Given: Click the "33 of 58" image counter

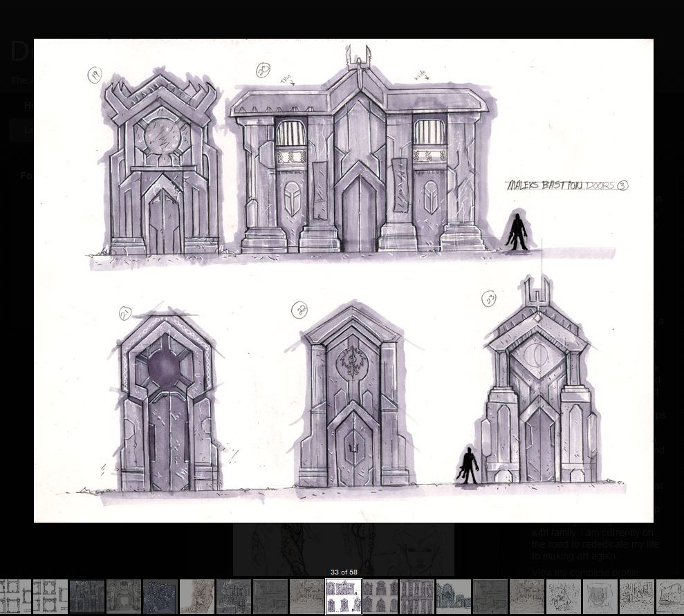Looking at the screenshot, I should coord(344,572).
